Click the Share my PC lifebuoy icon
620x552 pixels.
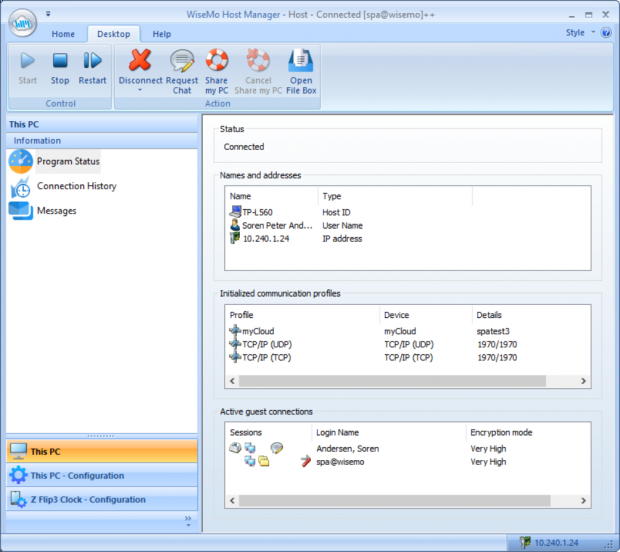(x=217, y=60)
